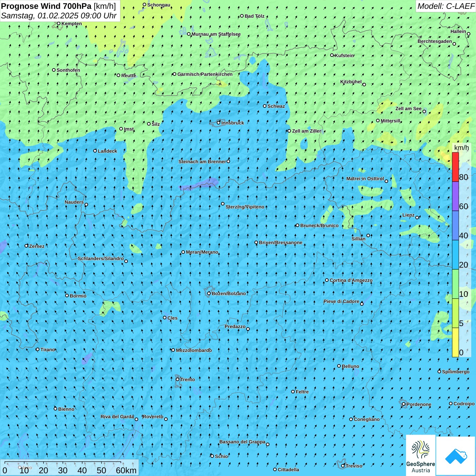476x476 pixels.
Task: Click the 'Pieve di Cadore' label
Action: coord(341,301)
